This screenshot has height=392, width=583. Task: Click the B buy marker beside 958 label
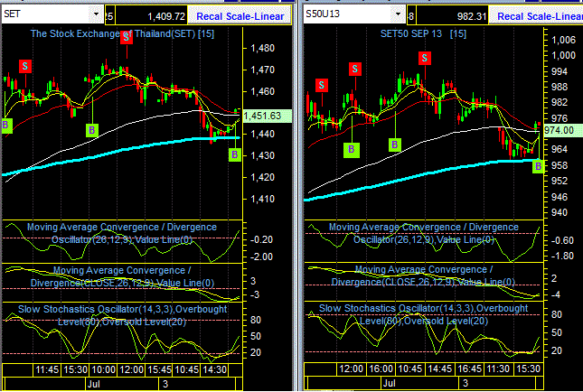click(x=538, y=166)
